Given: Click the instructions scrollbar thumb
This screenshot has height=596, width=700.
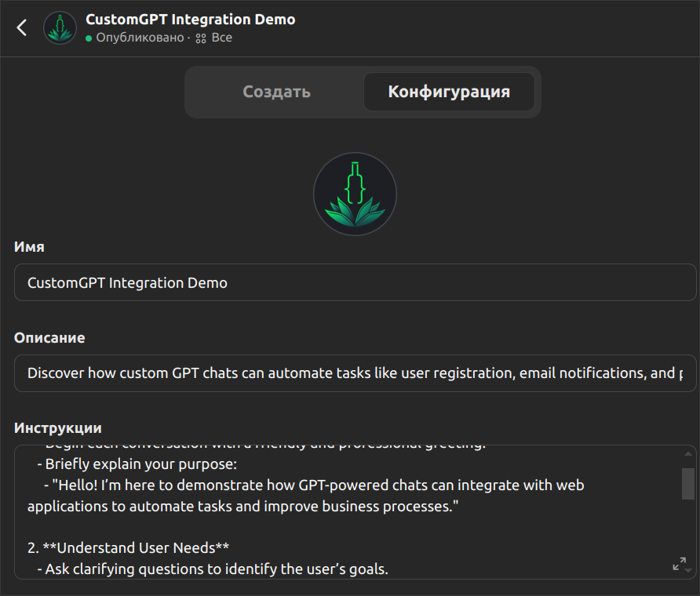Looking at the screenshot, I should click(687, 483).
